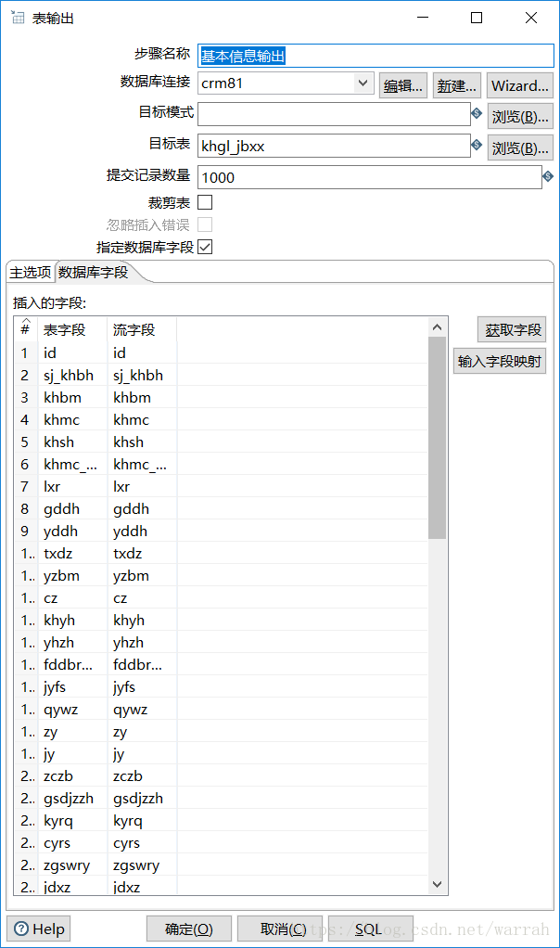The height and width of the screenshot is (948, 560).
Task: Uncheck the 指定数据库字段 checkbox
Action: coord(206,247)
